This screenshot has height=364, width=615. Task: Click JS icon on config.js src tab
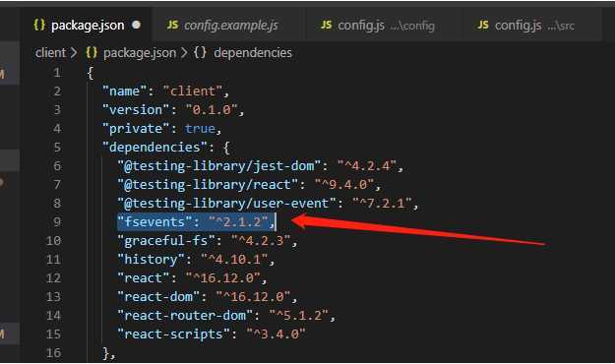click(x=483, y=26)
